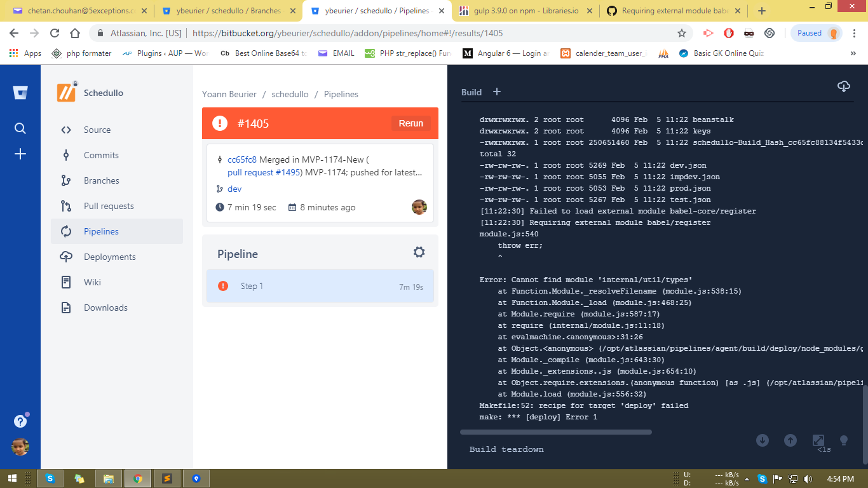Select Pipelines in repository navigation
868x488 pixels.
click(117, 231)
